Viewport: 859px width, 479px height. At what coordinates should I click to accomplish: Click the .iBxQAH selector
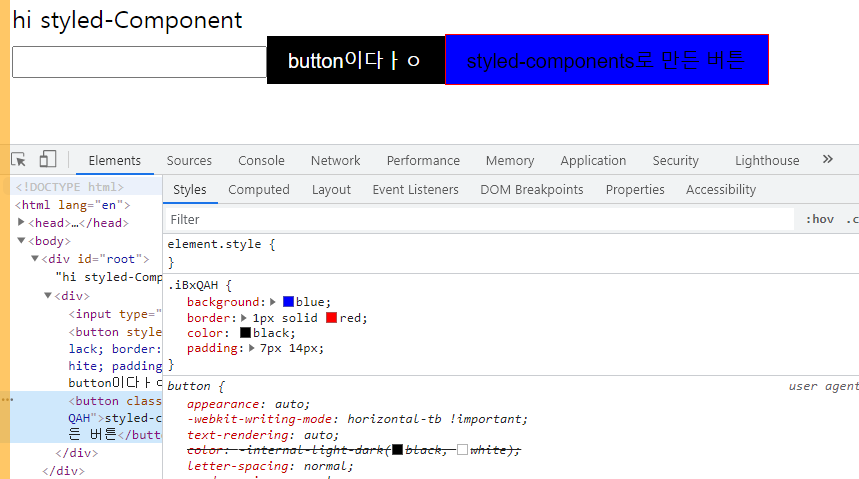tap(193, 285)
